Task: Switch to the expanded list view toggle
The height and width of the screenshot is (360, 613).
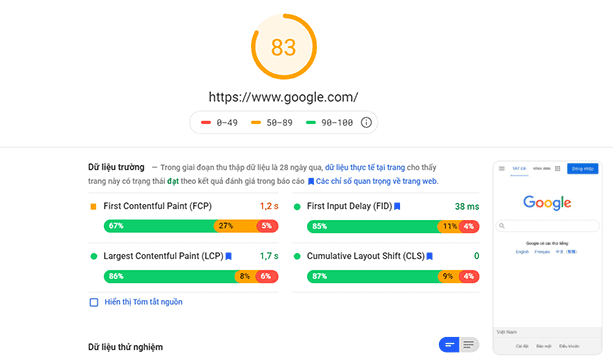Action: (x=469, y=344)
